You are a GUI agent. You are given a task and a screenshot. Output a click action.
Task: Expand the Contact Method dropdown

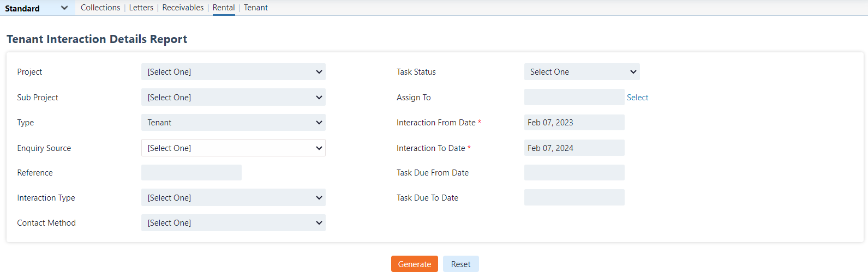(233, 223)
